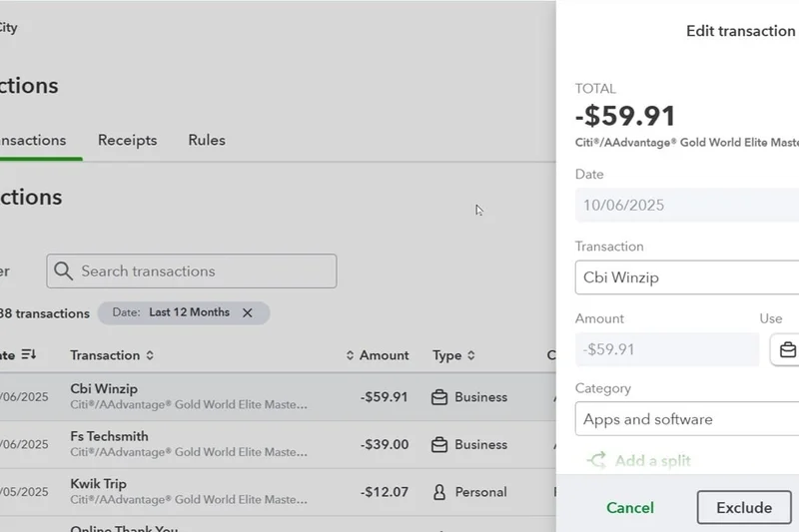Click the business briefcase Use button
The height and width of the screenshot is (532, 799).
click(787, 349)
